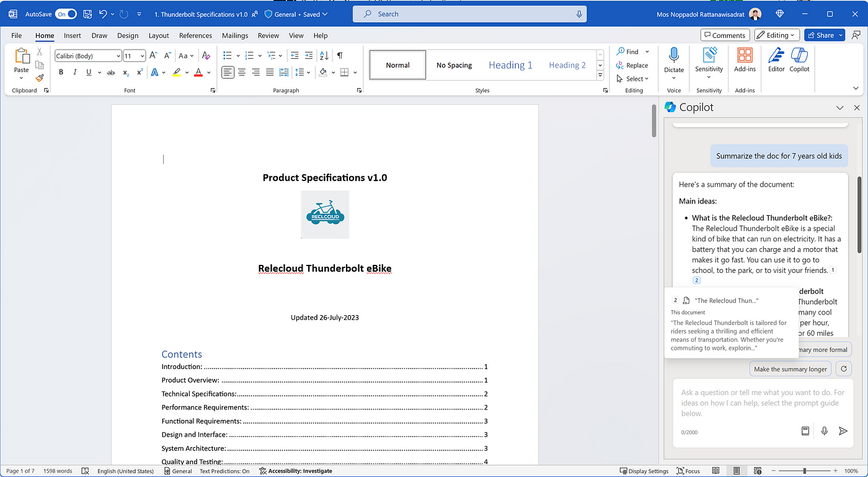Open the References tab
Screen dimensions: 868x477
pyautogui.click(x=195, y=35)
